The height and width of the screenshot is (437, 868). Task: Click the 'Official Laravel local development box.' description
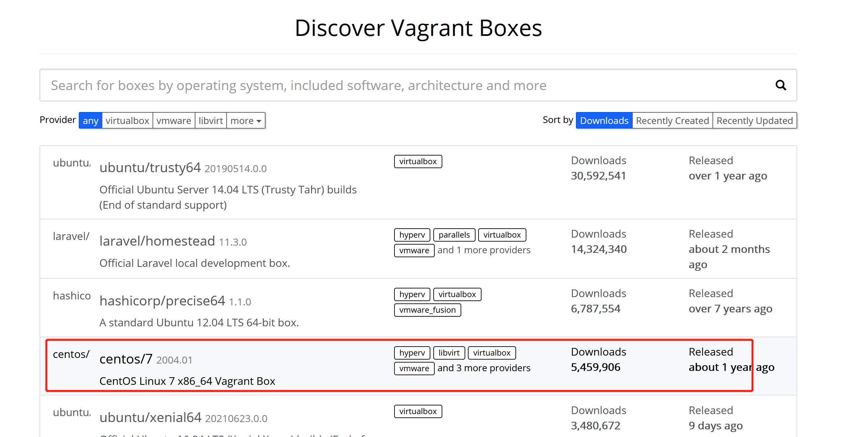click(x=194, y=263)
